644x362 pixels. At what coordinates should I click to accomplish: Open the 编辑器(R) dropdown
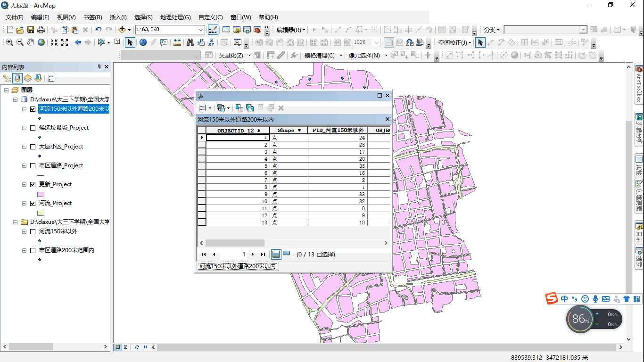291,30
